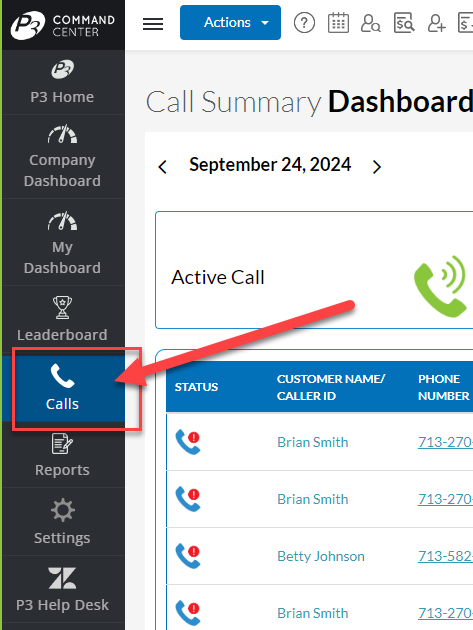Viewport: 473px width, 630px height.
Task: Open Settings gear in sidebar
Action: (63, 522)
